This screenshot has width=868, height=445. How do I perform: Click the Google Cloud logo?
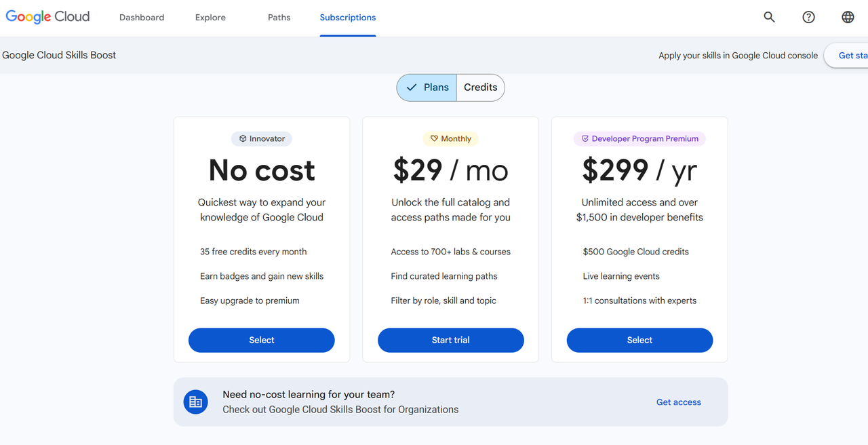[47, 17]
